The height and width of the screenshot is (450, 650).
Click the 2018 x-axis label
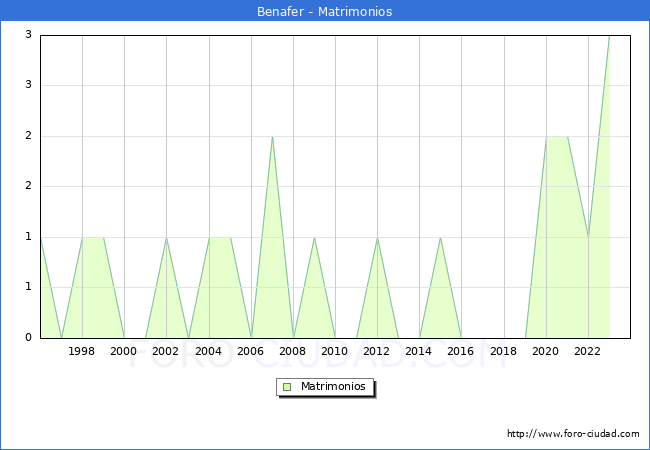[x=504, y=351]
